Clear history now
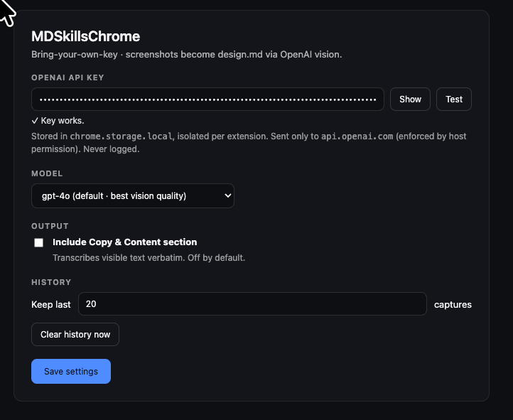Image resolution: width=513 pixels, height=420 pixels. click(75, 334)
